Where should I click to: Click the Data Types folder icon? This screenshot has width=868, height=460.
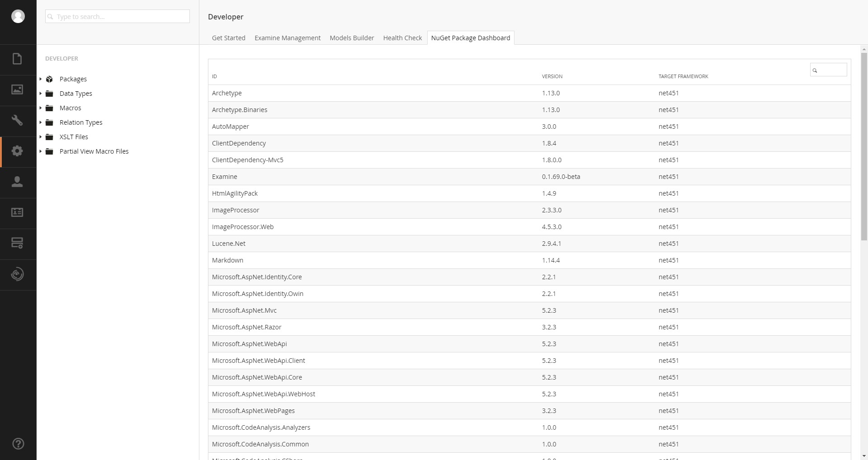click(x=50, y=94)
